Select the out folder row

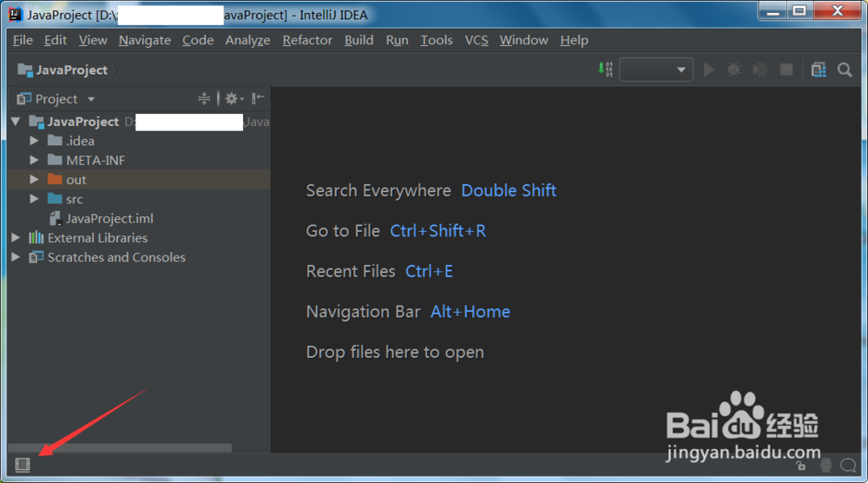139,180
